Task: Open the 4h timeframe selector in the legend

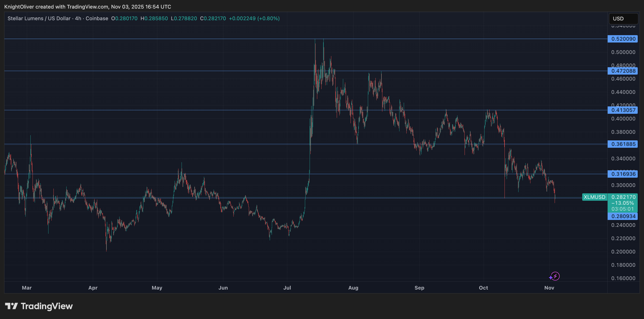Action: [x=78, y=18]
